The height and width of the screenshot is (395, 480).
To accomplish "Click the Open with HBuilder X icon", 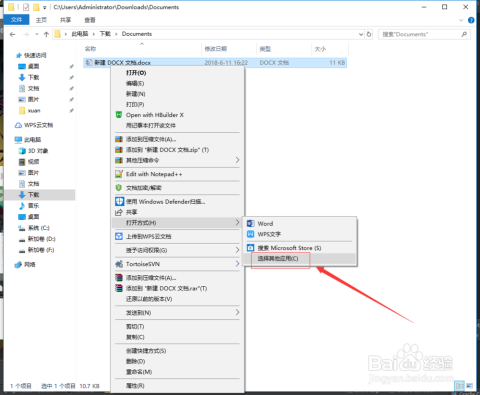I will 119,115.
